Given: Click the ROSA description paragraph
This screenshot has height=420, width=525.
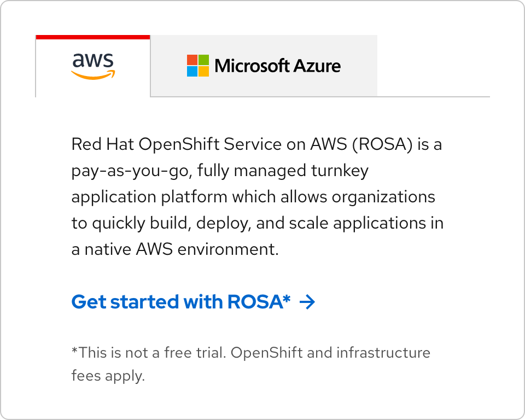Looking at the screenshot, I should click(x=257, y=197).
